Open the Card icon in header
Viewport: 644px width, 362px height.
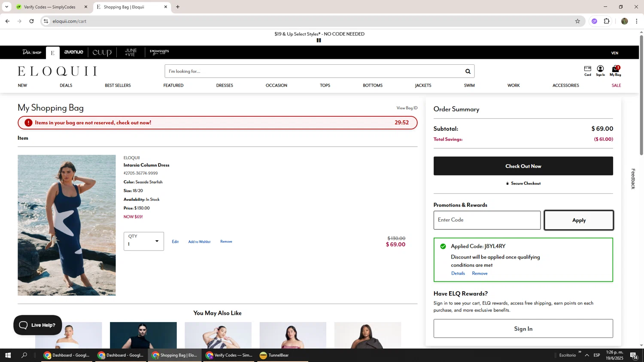[587, 71]
